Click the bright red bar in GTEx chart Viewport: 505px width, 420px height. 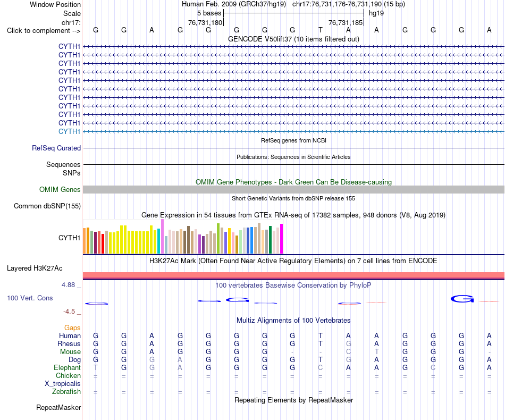click(103, 244)
